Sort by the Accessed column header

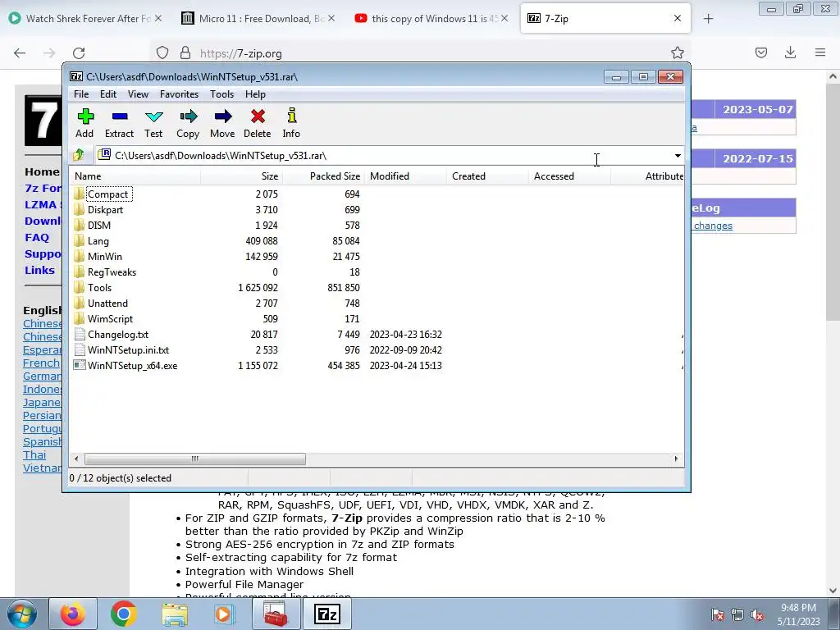(569, 176)
